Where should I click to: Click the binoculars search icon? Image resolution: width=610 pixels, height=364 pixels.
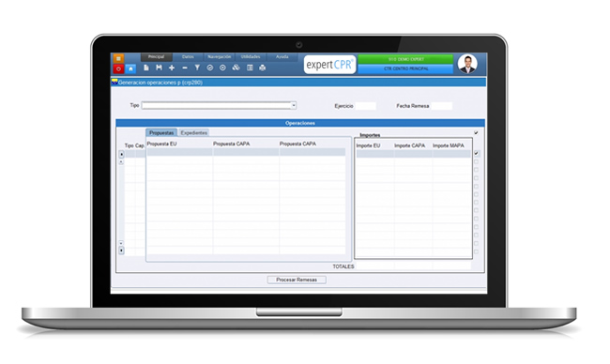click(x=236, y=68)
